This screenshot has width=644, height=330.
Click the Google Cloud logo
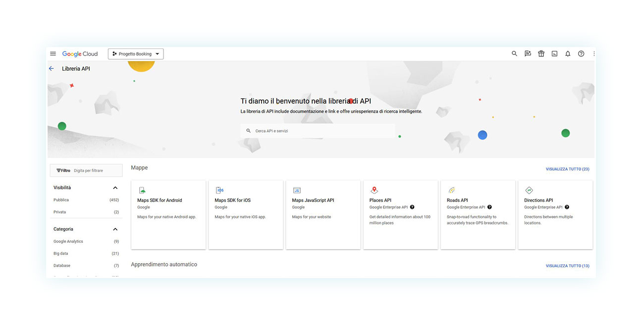tap(80, 54)
